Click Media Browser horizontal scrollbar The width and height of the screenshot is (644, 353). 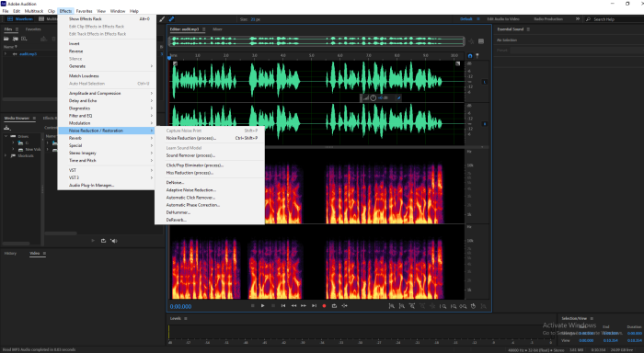click(x=61, y=233)
